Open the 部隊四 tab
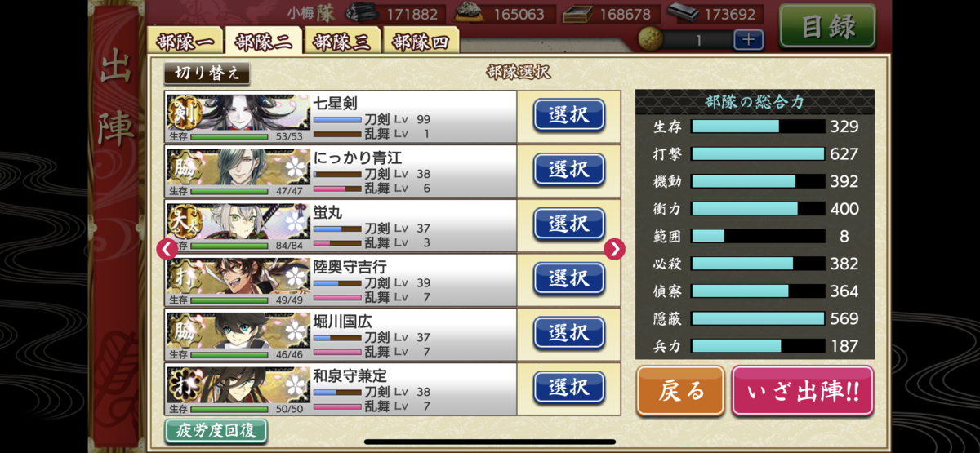This screenshot has width=980, height=453. (421, 41)
